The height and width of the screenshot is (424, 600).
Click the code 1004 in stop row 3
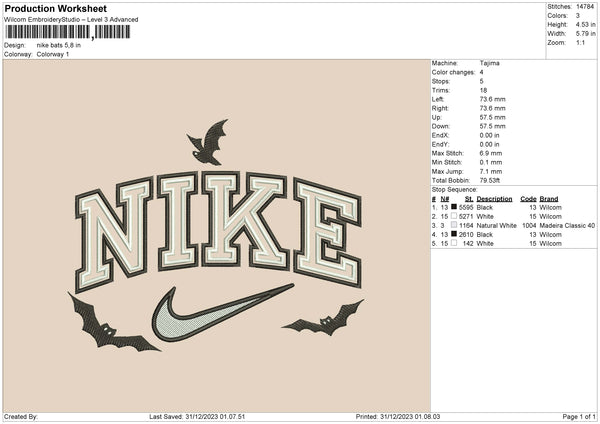[529, 225]
